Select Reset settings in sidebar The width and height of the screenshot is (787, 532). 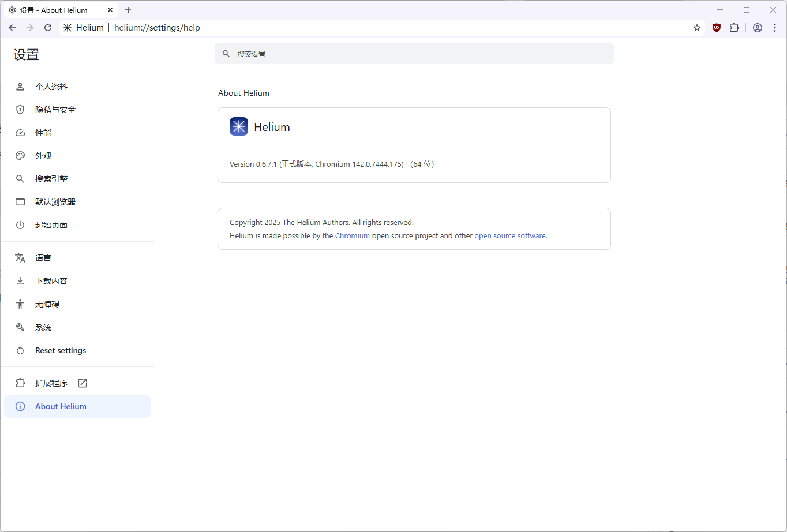click(x=61, y=350)
